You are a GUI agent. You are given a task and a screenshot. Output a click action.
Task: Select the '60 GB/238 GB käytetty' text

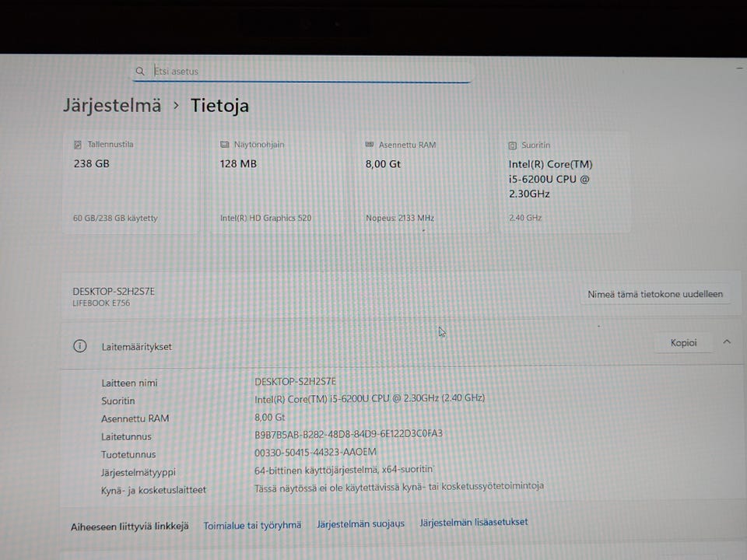point(115,218)
